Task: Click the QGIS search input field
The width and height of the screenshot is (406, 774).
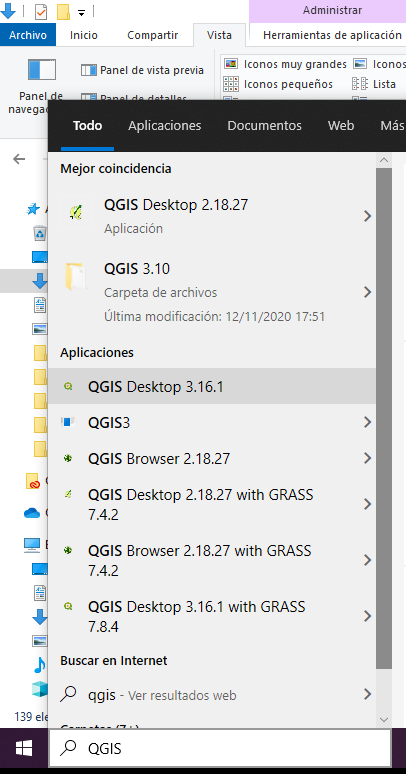Action: point(220,748)
